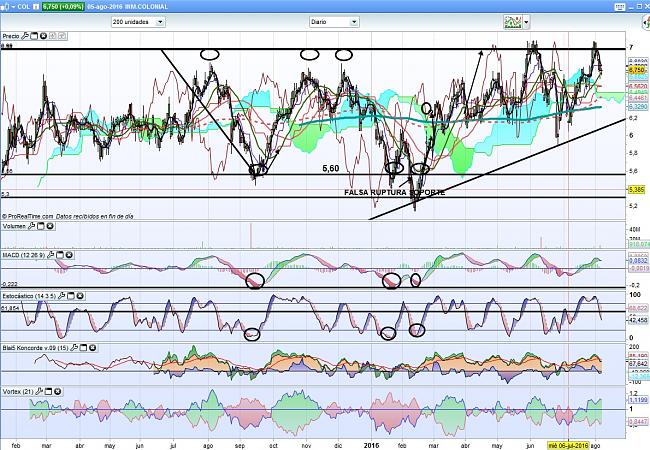Open Estocástico settings wrench
The image size is (650, 450).
61,296
